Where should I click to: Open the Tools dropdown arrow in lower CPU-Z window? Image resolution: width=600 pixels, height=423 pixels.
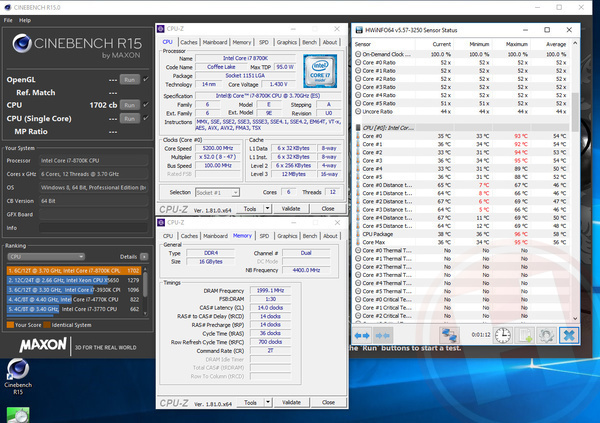pyautogui.click(x=268, y=402)
